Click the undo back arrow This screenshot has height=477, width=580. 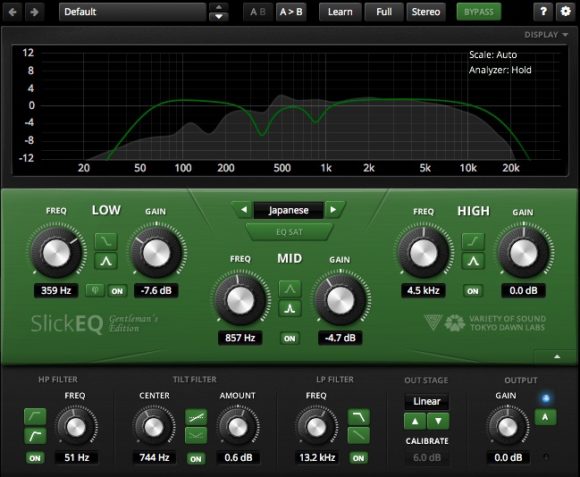13,12
